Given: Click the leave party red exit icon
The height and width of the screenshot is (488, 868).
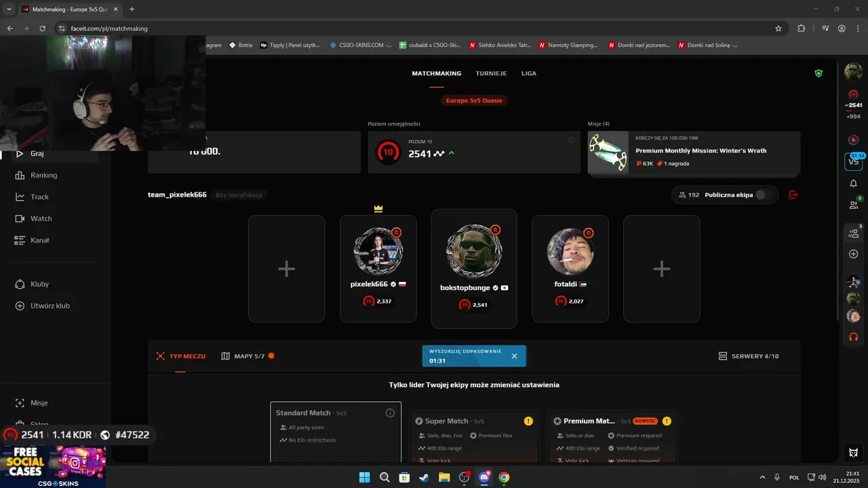Looking at the screenshot, I should [x=793, y=195].
